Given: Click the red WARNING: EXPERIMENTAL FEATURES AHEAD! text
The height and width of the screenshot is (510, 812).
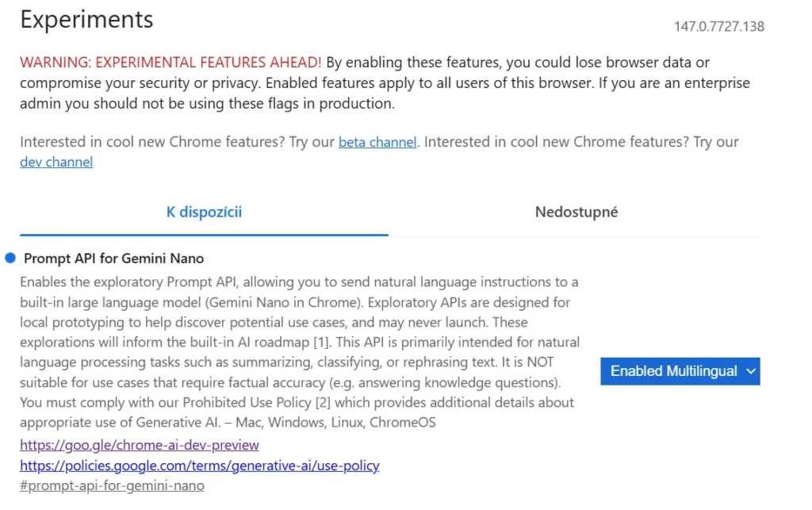Looking at the screenshot, I should (170, 63).
